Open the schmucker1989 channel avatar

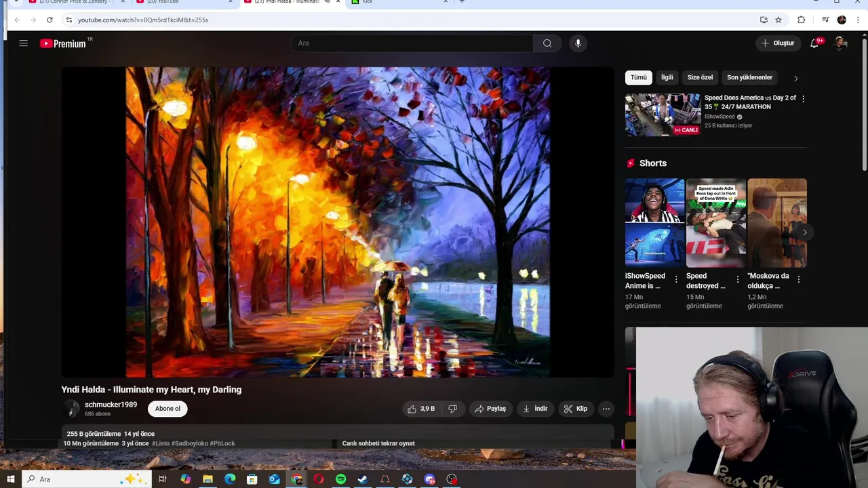[x=71, y=409]
